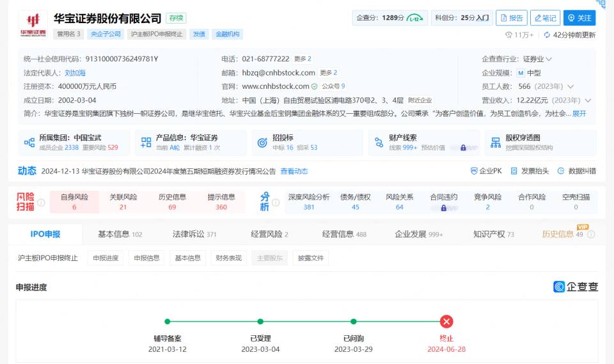614x364 pixels.
Task: Click 附近企业 next to address
Action: [x=420, y=100]
